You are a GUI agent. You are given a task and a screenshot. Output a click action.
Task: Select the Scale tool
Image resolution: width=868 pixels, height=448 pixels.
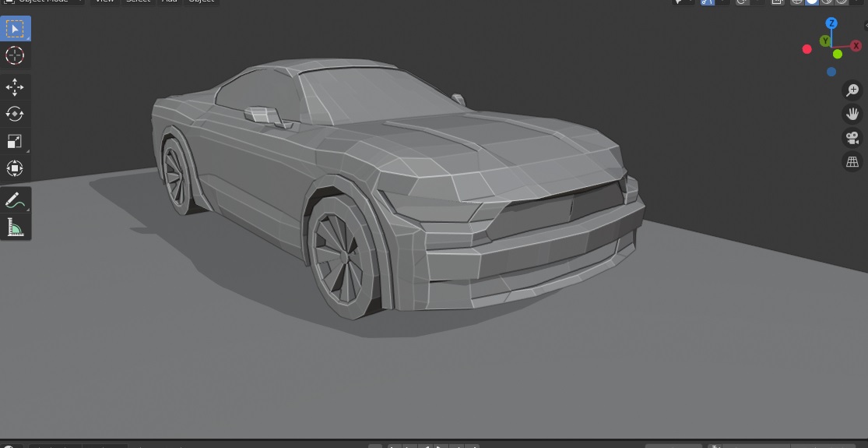15,141
